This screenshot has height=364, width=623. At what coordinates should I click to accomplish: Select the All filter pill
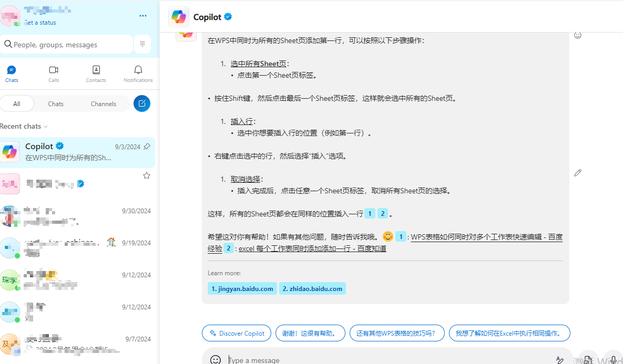point(17,103)
